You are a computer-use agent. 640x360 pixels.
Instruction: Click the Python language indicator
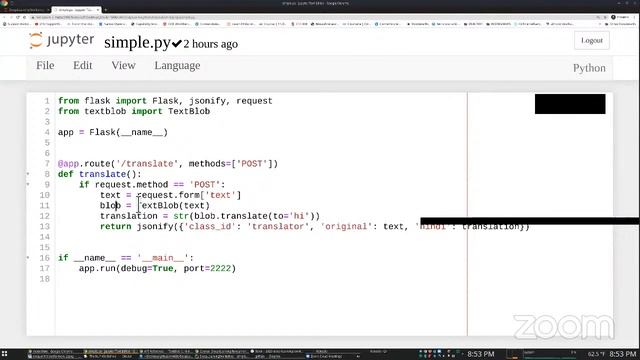point(589,68)
